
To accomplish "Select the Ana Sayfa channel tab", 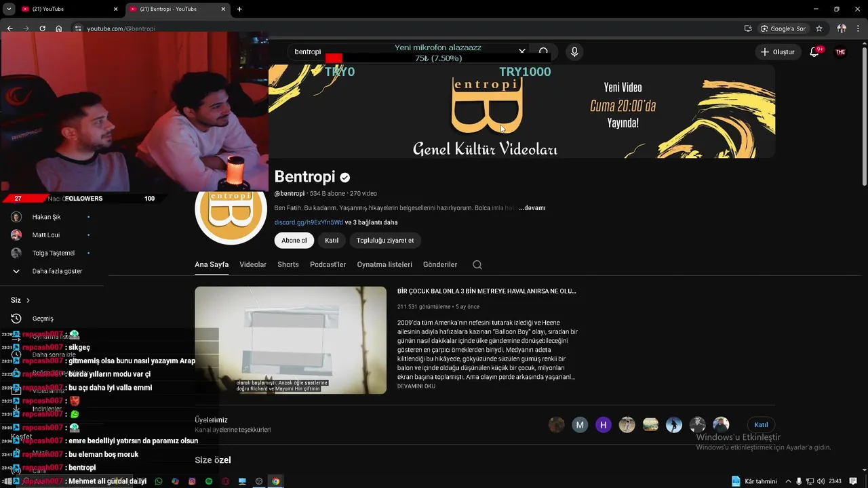I will coord(212,264).
